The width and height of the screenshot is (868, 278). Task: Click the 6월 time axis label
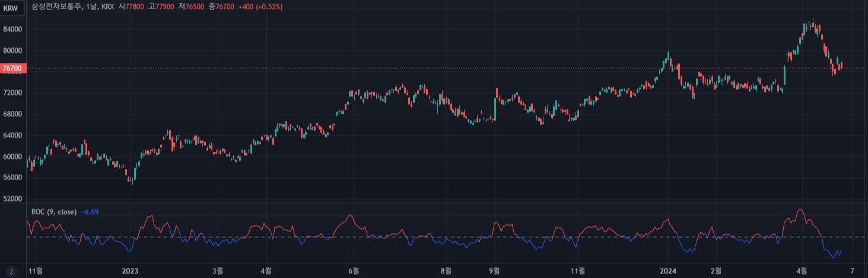pos(354,271)
